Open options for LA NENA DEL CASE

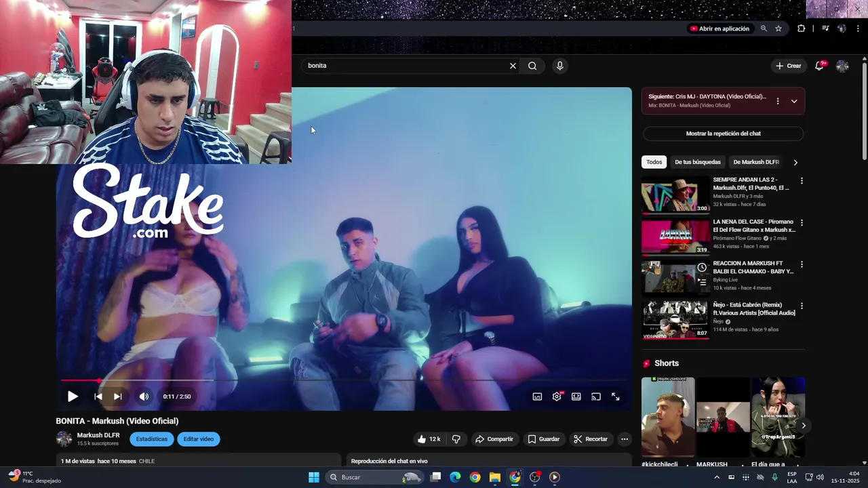pos(802,222)
